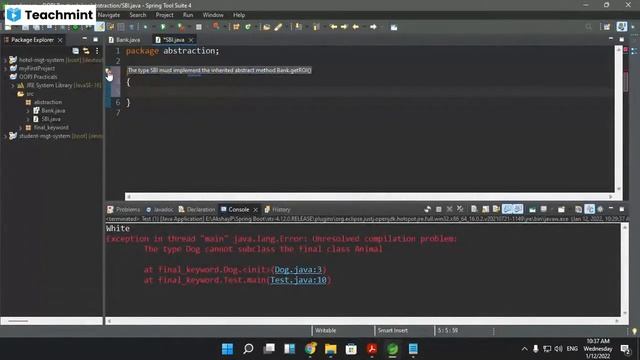Click Terminate square icon in Console toolbar
The image size is (640, 360).
tap(438, 209)
